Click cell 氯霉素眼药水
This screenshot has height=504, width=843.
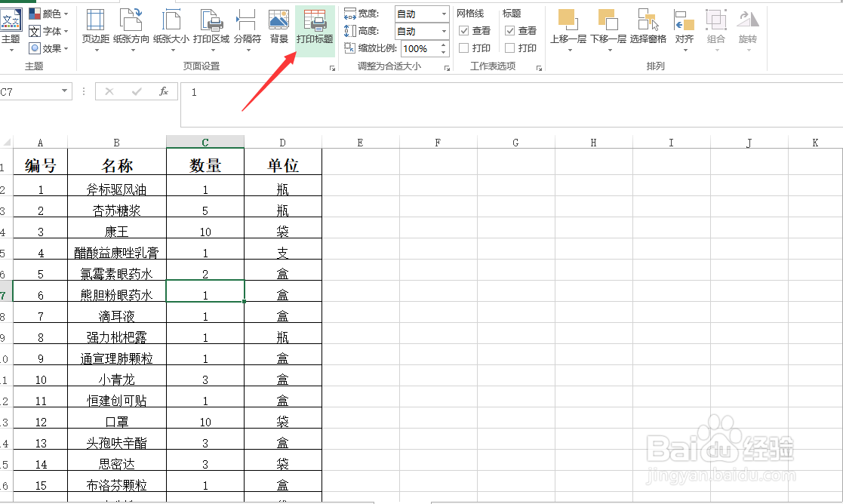click(x=117, y=270)
